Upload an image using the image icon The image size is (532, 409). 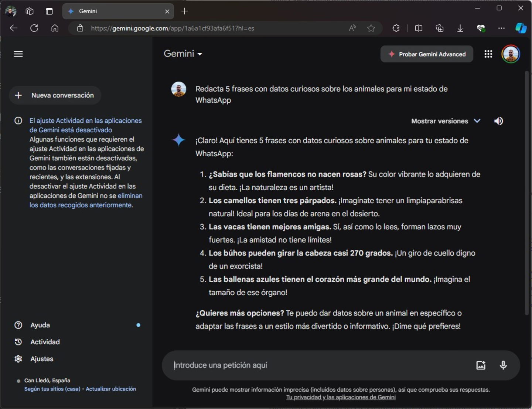481,365
